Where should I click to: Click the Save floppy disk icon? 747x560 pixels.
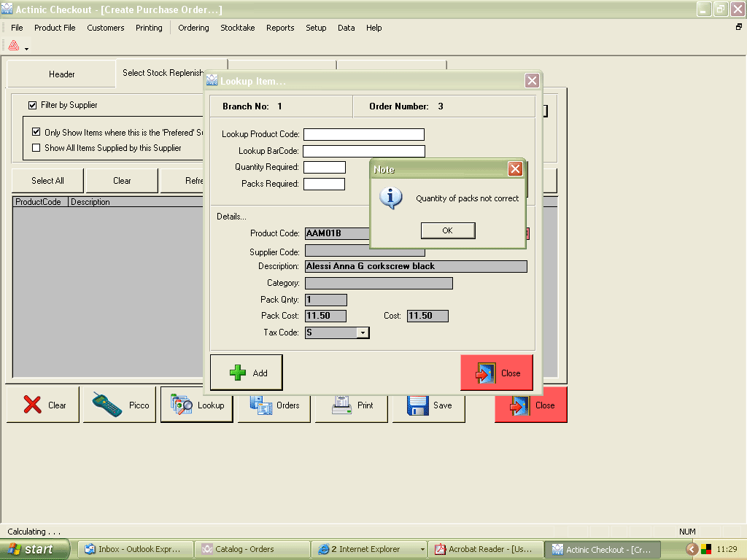coord(417,405)
